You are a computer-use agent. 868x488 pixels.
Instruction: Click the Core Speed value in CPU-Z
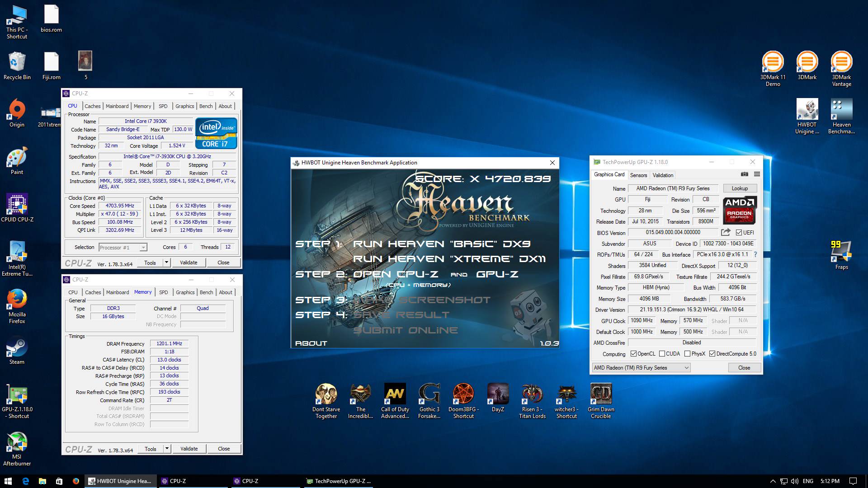click(x=120, y=206)
